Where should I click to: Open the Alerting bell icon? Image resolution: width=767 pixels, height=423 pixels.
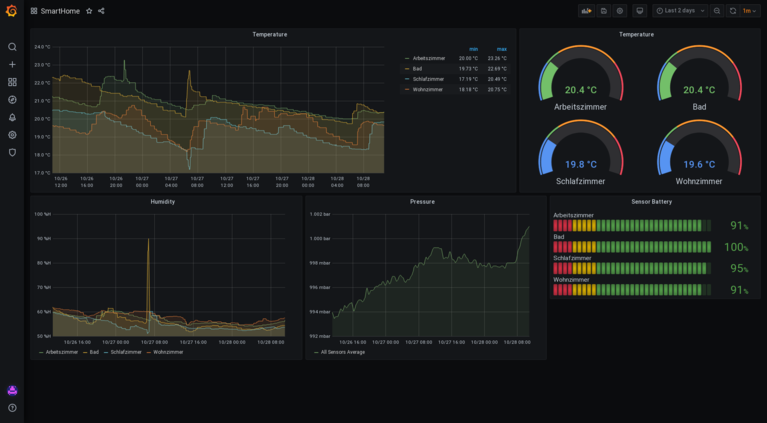coord(12,117)
